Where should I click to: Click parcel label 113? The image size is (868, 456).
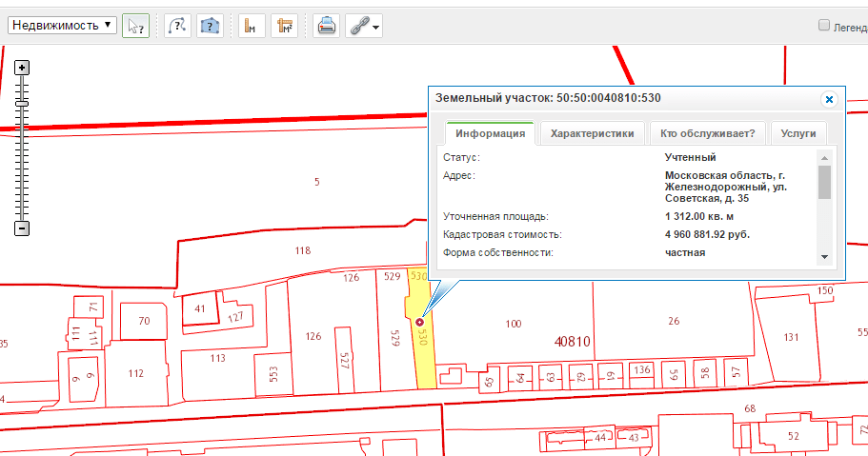[x=217, y=358]
